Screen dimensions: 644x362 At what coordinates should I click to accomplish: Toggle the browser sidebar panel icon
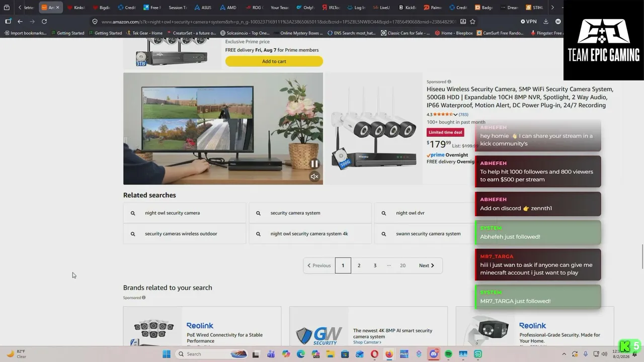tap(8, 22)
